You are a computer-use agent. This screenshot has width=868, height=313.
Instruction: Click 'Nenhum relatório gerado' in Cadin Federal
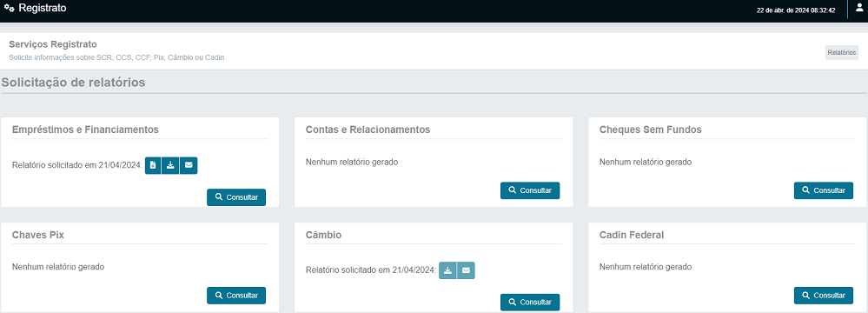(646, 266)
